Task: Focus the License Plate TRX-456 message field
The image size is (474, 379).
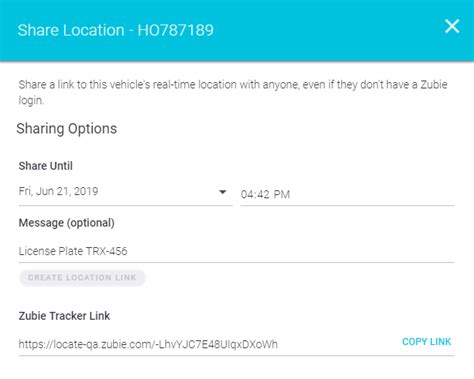Action: tap(236, 251)
